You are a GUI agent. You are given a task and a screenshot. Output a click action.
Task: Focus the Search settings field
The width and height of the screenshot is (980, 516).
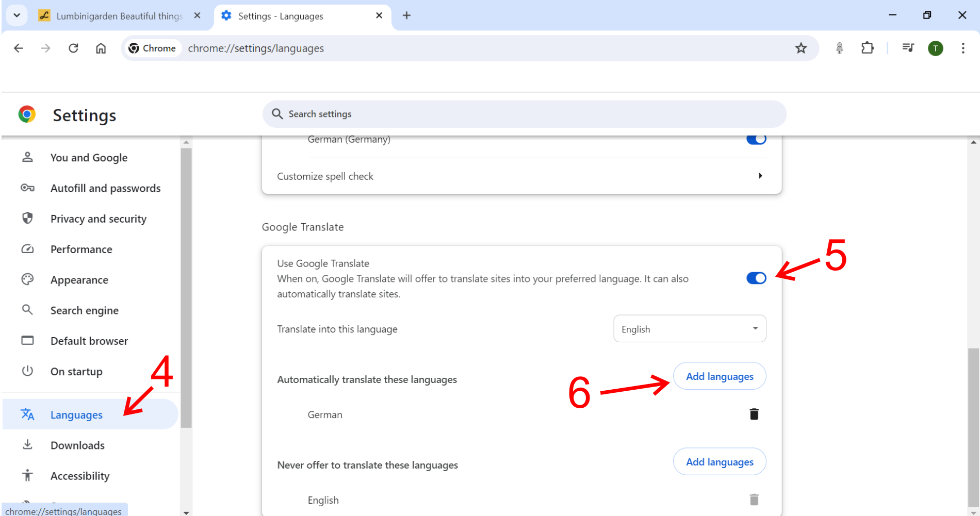524,114
